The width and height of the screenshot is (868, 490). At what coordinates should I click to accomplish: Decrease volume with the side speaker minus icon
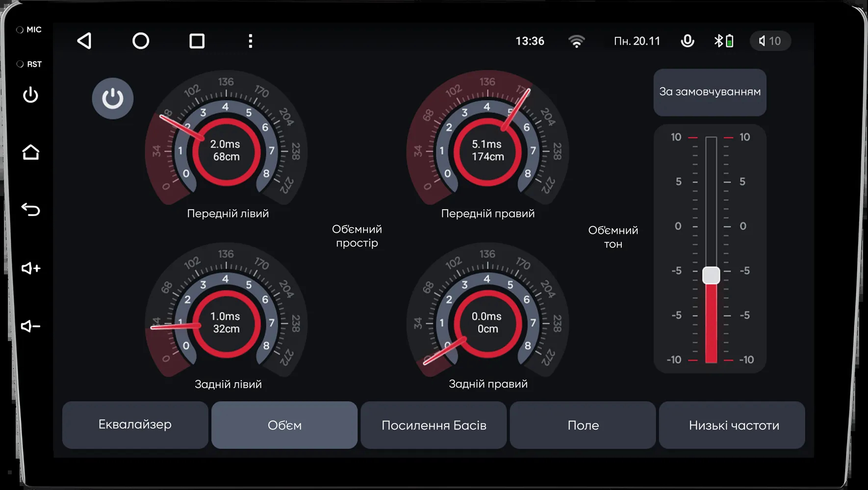point(30,326)
